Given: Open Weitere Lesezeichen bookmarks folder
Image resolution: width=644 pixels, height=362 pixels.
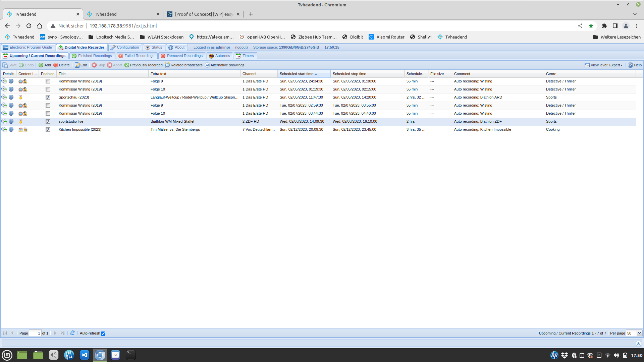Looking at the screenshot, I should tap(616, 37).
